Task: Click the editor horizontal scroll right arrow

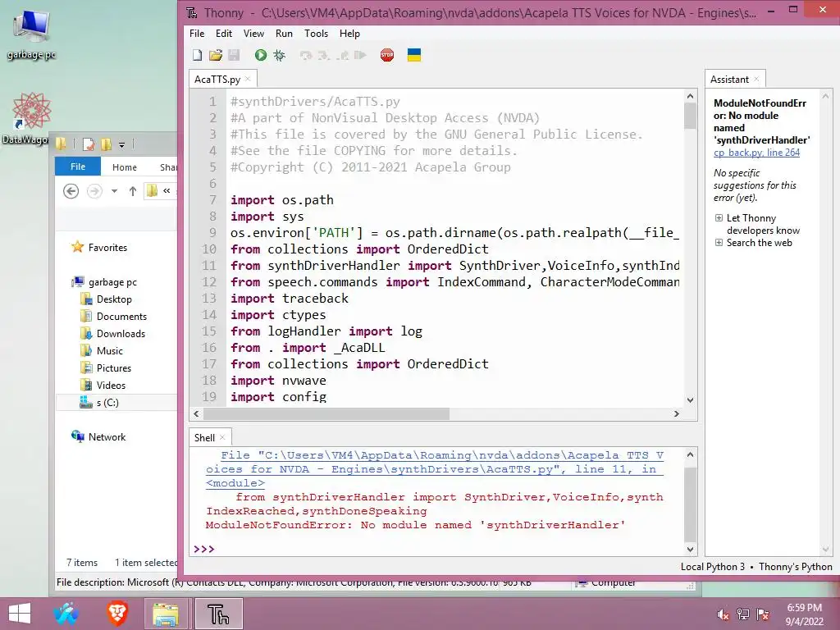Action: 677,413
